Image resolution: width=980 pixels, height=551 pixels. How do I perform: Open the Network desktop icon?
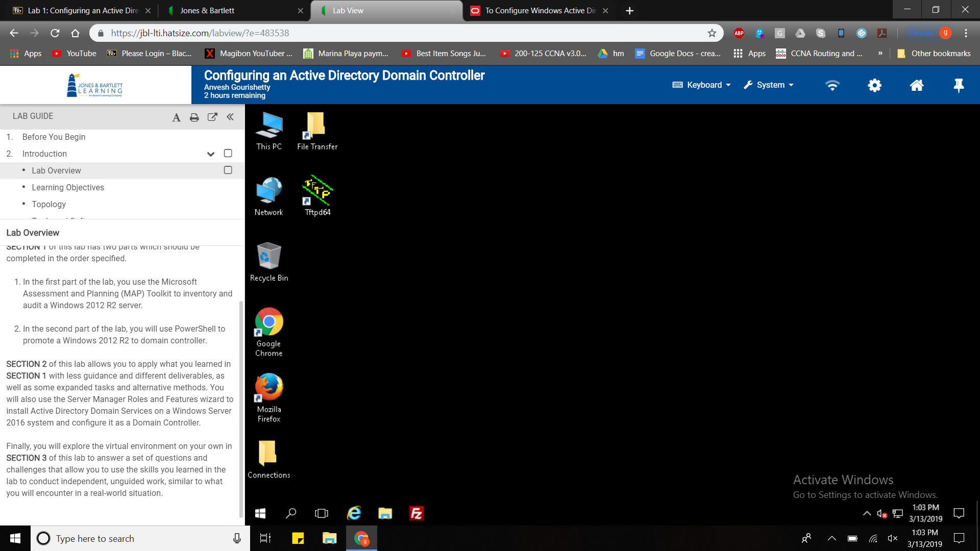coord(268,197)
